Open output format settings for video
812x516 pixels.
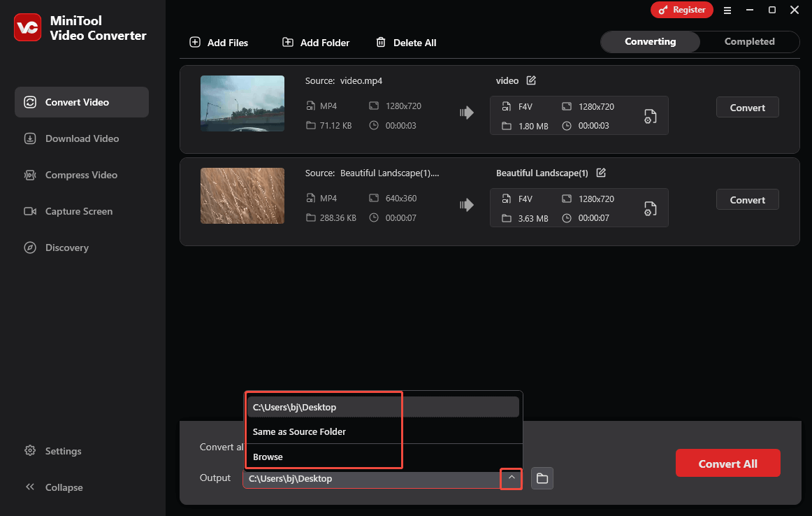tap(650, 116)
